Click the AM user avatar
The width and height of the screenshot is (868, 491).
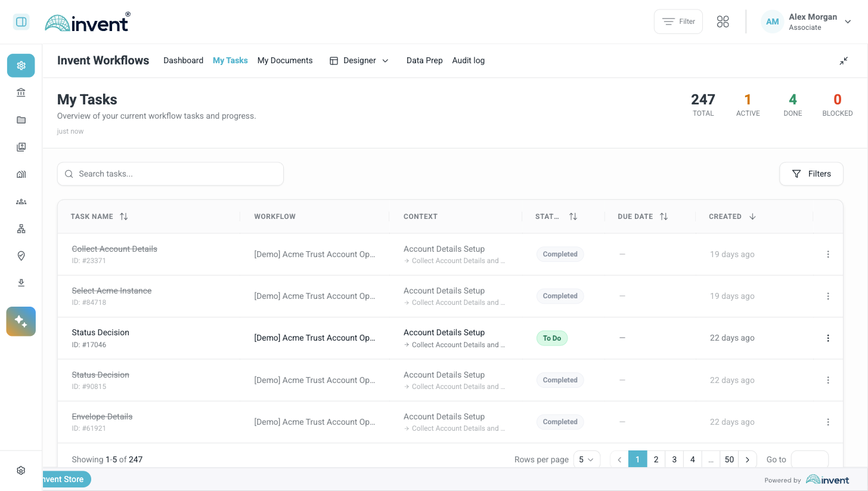(772, 22)
